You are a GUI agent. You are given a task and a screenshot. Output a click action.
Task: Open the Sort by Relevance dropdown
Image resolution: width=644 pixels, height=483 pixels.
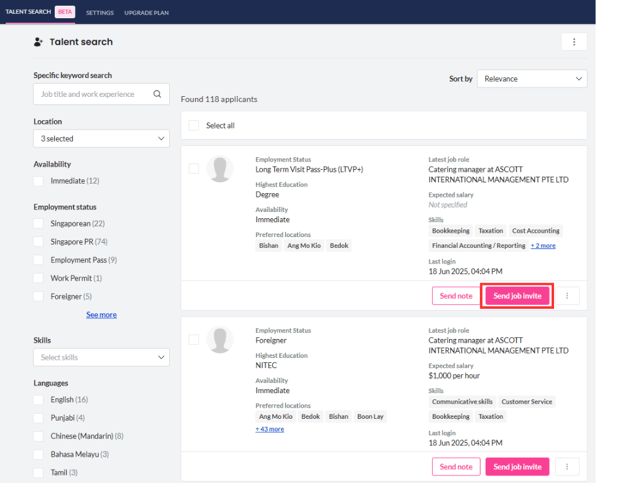[x=532, y=78]
